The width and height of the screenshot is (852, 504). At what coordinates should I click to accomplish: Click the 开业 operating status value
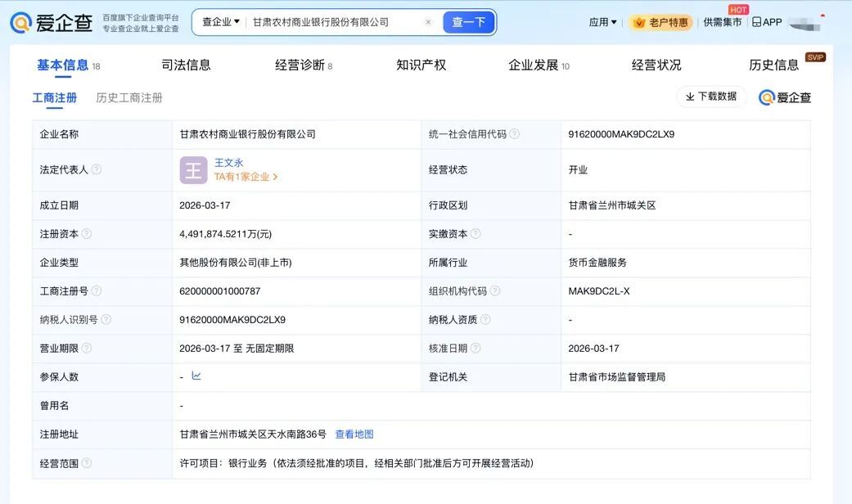click(578, 169)
